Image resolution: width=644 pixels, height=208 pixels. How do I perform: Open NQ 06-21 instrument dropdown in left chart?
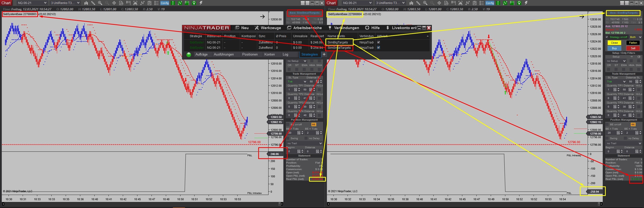(32, 3)
